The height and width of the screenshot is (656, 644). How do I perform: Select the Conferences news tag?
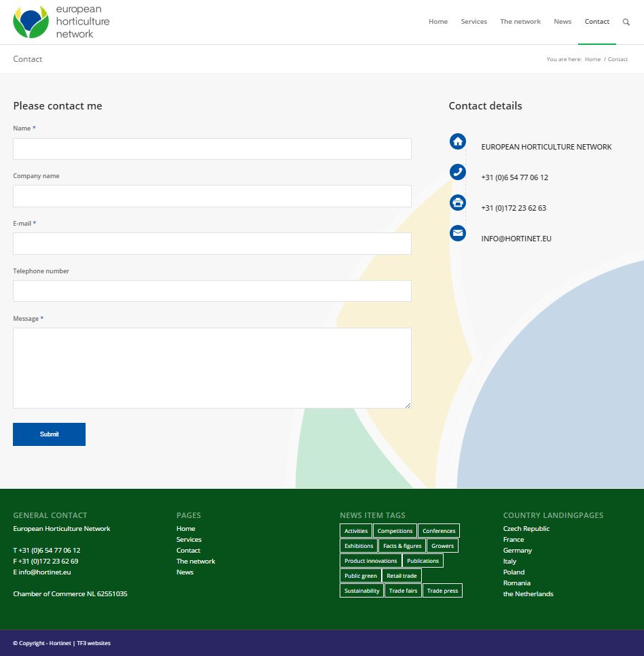click(x=439, y=530)
